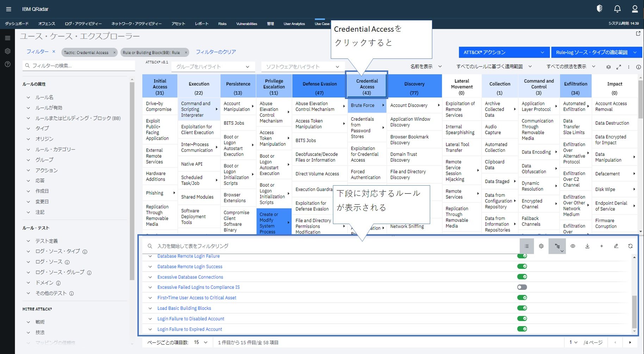Screen dimensions: 644x354
Task: Open explorer in a new window icon
Action: [x=638, y=33]
